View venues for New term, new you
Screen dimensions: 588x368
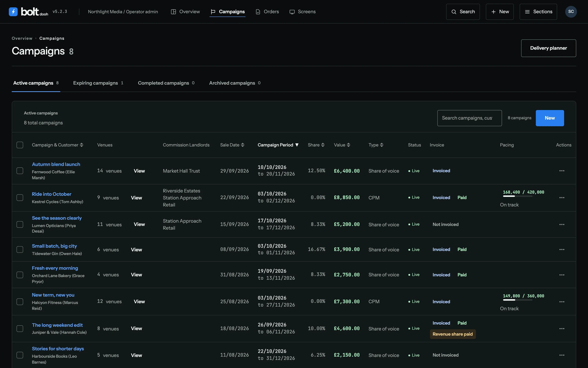139,302
